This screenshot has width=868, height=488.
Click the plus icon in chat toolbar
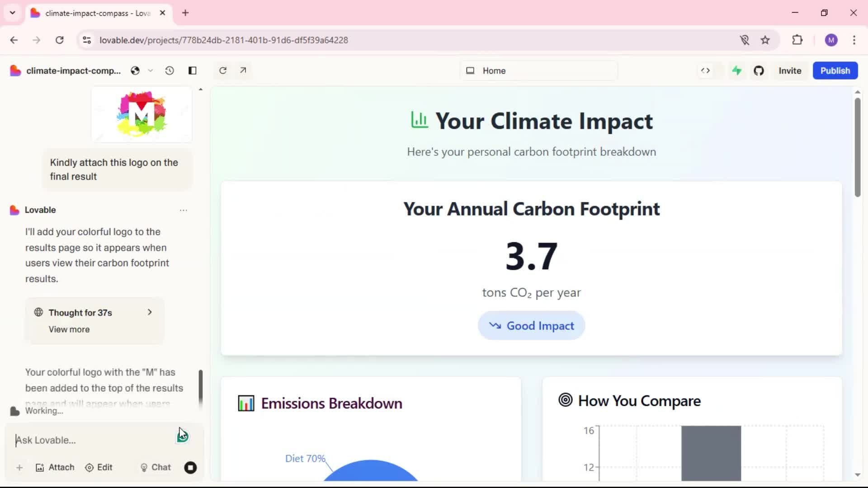pyautogui.click(x=19, y=468)
